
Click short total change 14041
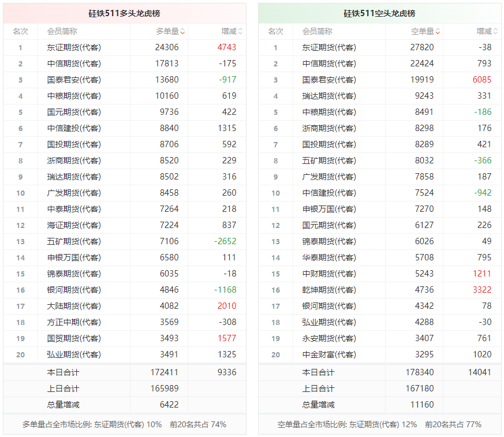480,372
